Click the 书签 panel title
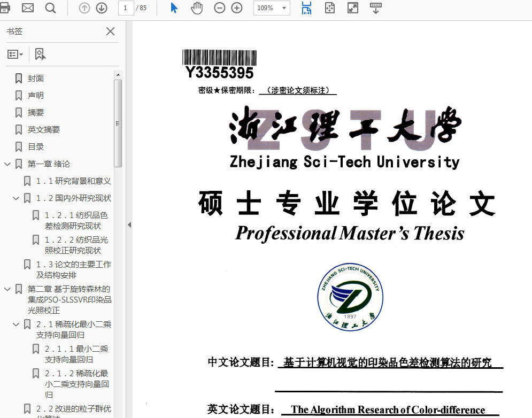532x418 pixels. pos(14,31)
